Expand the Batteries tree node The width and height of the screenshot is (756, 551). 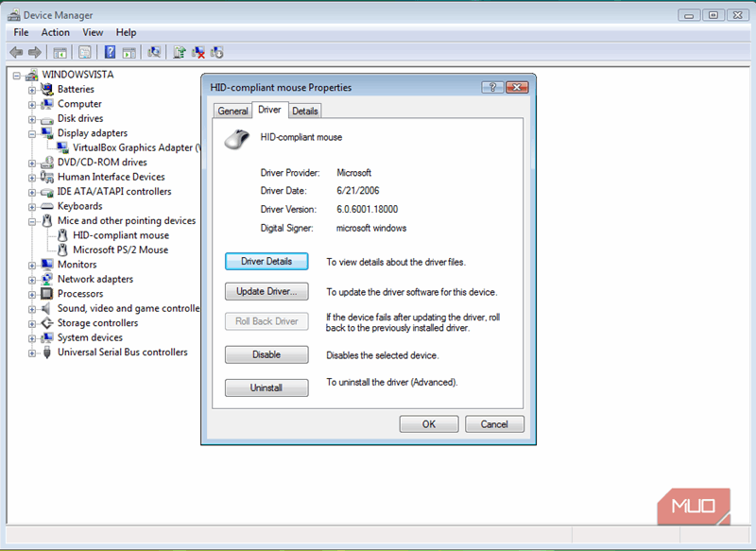click(x=32, y=90)
